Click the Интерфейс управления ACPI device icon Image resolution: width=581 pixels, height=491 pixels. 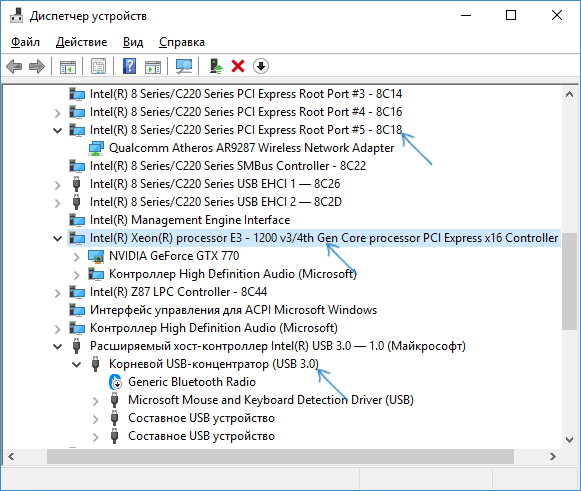coord(77,310)
